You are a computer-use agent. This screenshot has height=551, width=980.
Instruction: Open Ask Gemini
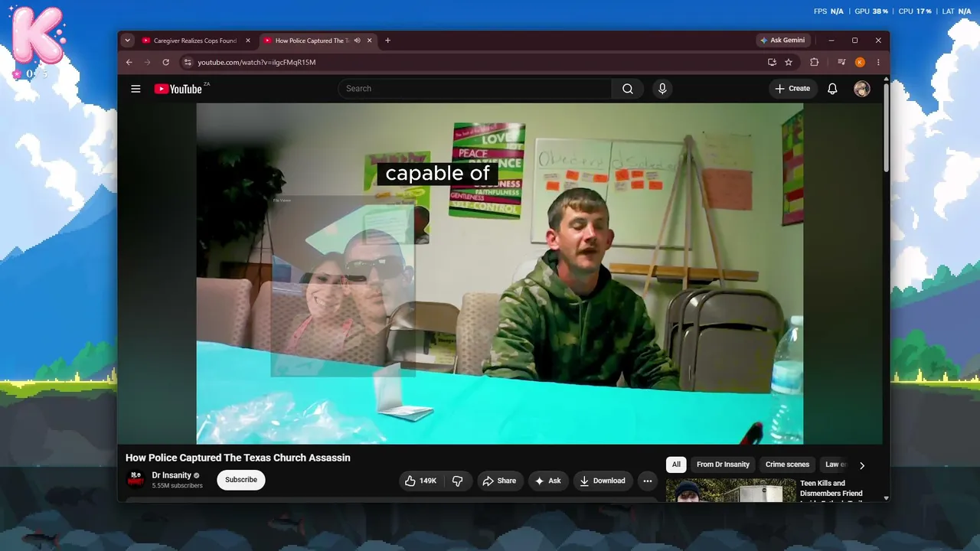782,41
